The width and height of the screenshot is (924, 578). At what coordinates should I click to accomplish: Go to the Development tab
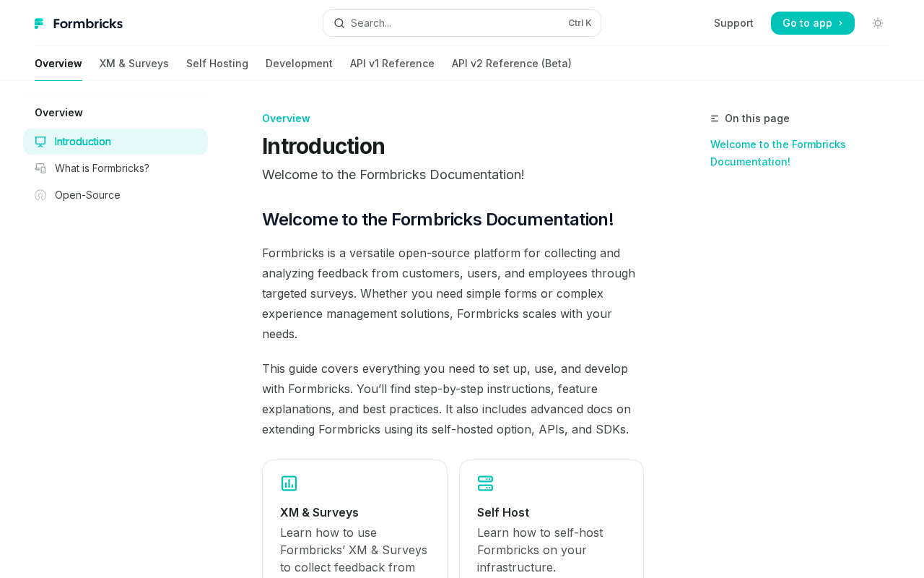(299, 64)
